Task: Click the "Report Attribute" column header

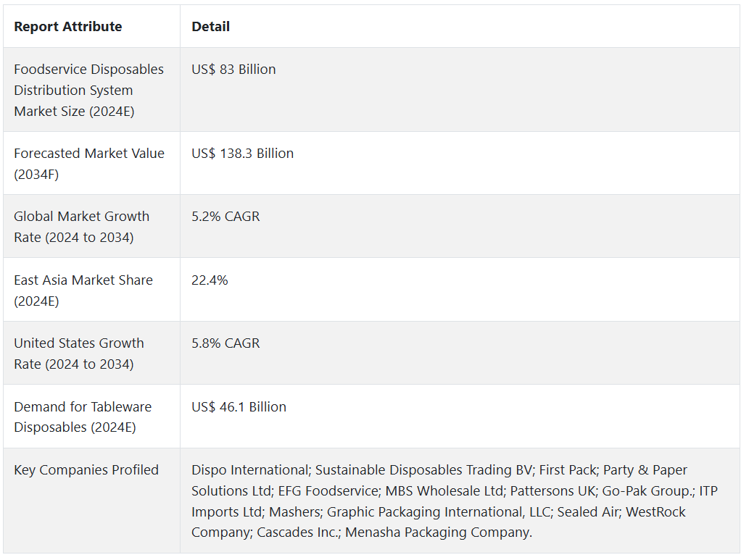Action: coord(68,27)
